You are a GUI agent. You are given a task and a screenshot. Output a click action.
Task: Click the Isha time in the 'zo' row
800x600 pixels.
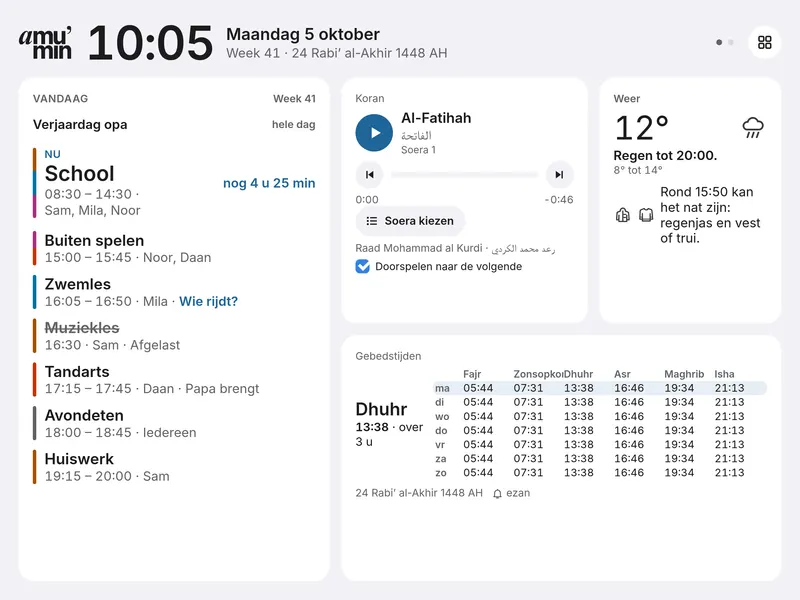pos(730,473)
